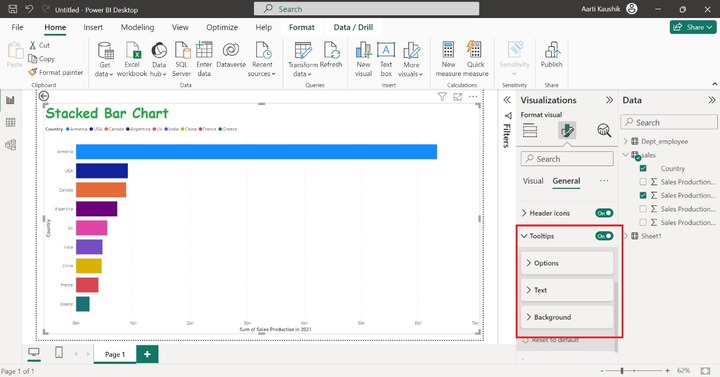Create a Quick measure
Image resolution: width=720 pixels, height=377 pixels.
pyautogui.click(x=476, y=59)
